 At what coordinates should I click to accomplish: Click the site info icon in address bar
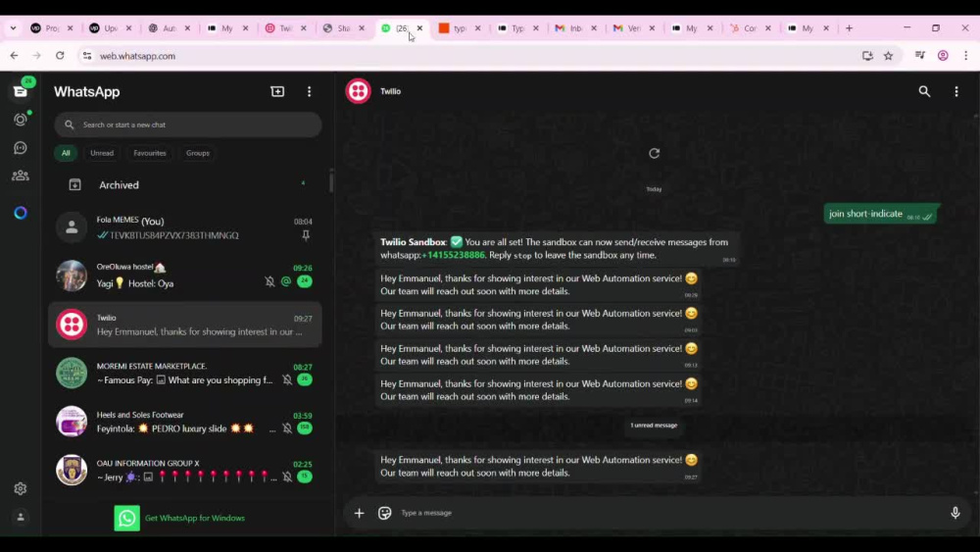87,56
